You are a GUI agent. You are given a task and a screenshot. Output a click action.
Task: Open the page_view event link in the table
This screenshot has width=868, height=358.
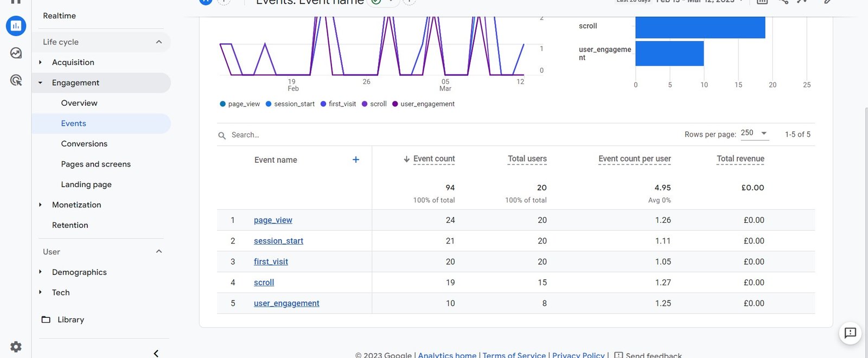[273, 220]
